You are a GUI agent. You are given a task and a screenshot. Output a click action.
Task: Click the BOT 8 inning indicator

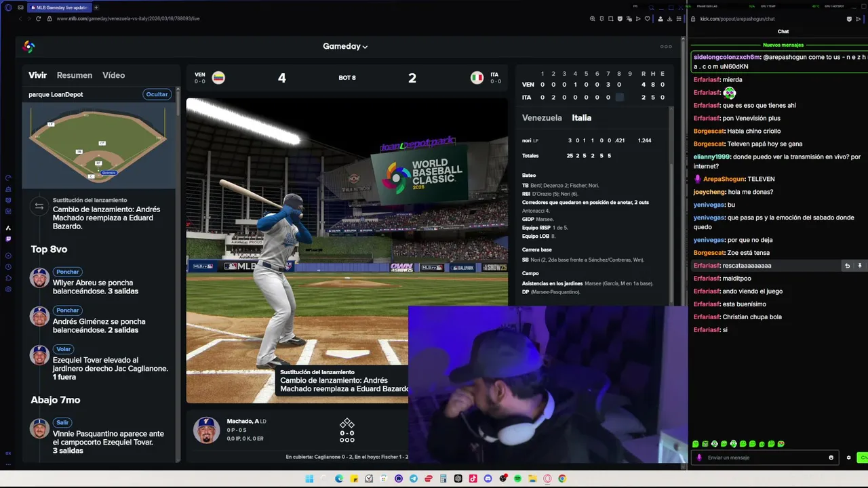[347, 78]
